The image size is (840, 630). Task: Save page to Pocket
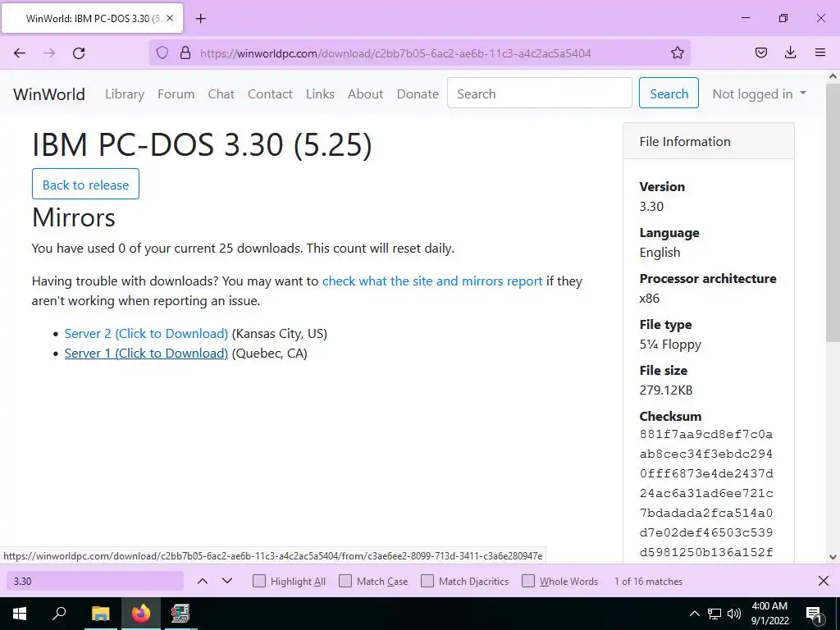tap(760, 53)
